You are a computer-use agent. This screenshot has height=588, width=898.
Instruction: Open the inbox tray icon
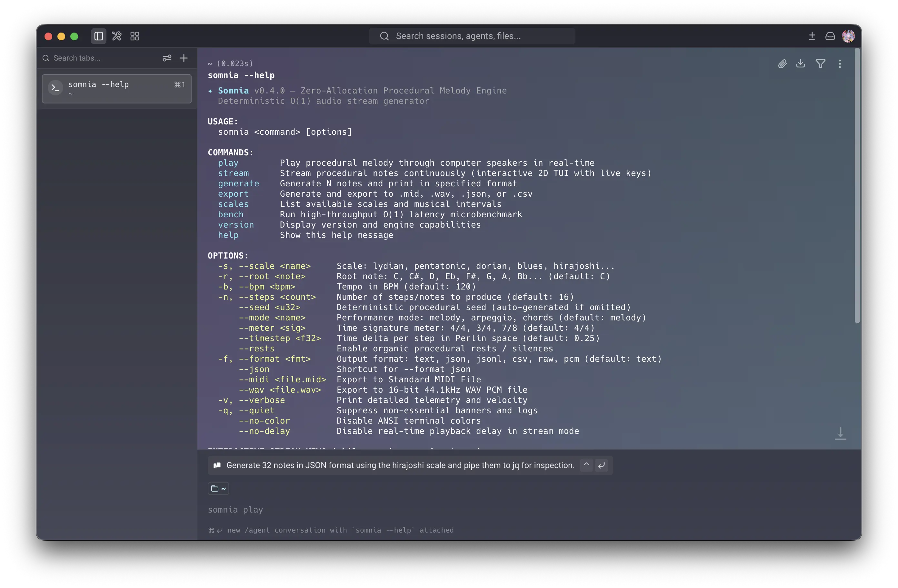click(x=830, y=36)
